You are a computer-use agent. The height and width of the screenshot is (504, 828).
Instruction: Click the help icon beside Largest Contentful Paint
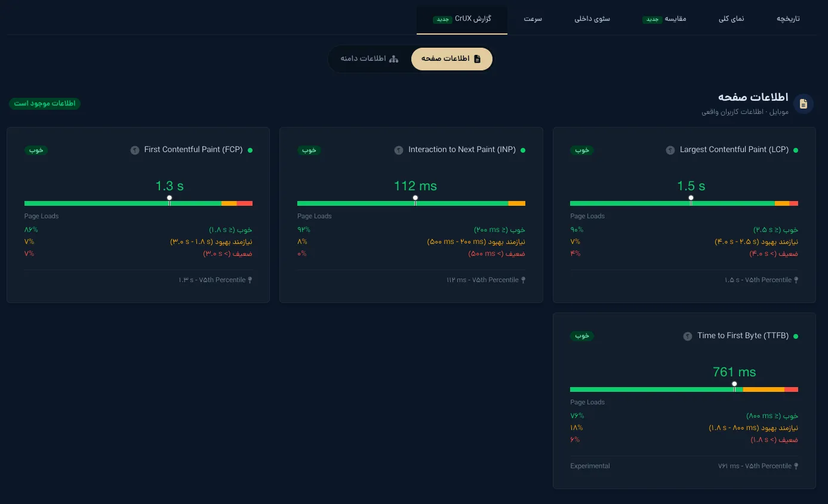670,150
